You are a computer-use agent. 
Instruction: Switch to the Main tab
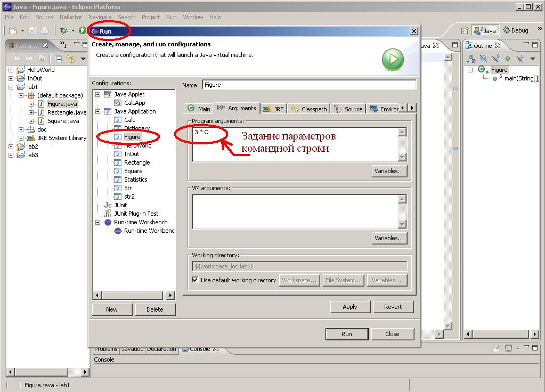tap(199, 109)
